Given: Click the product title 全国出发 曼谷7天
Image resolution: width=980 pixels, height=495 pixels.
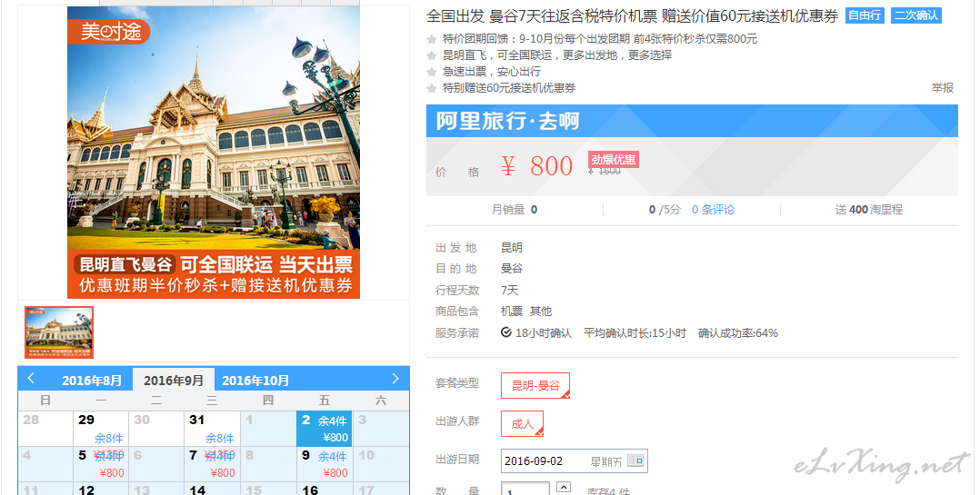Looking at the screenshot, I should (632, 16).
